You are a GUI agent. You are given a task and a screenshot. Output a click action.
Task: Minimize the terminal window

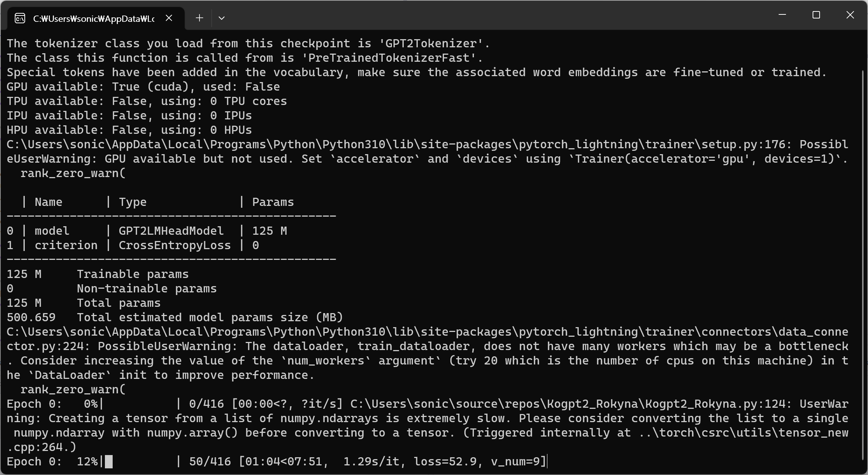(x=782, y=15)
